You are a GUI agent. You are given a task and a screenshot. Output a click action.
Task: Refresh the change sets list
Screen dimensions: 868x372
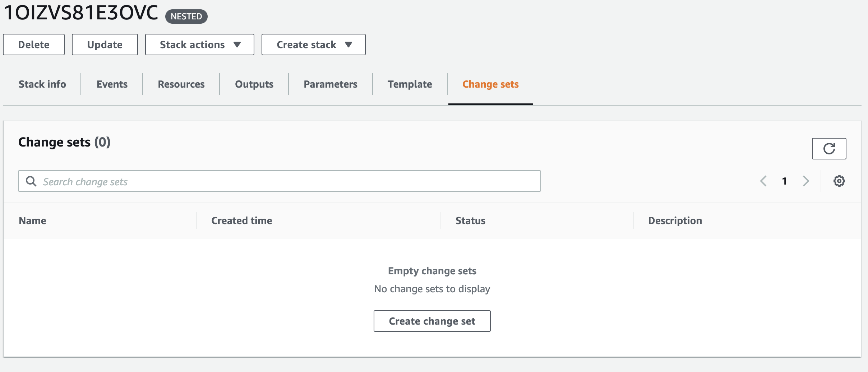pos(829,148)
